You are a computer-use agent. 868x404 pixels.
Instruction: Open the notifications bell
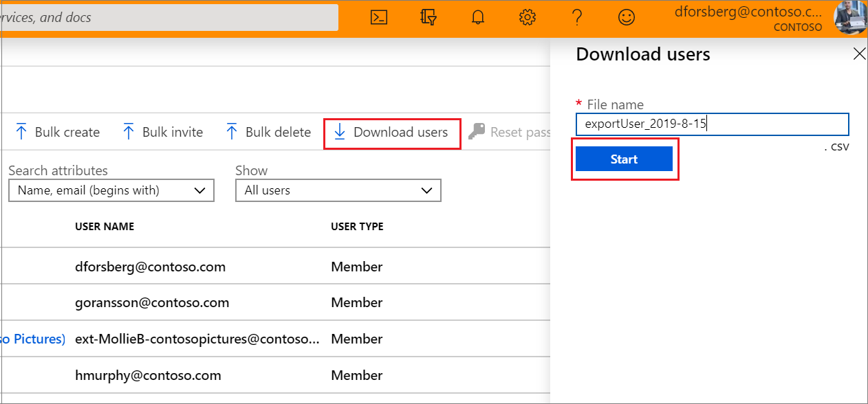click(477, 17)
